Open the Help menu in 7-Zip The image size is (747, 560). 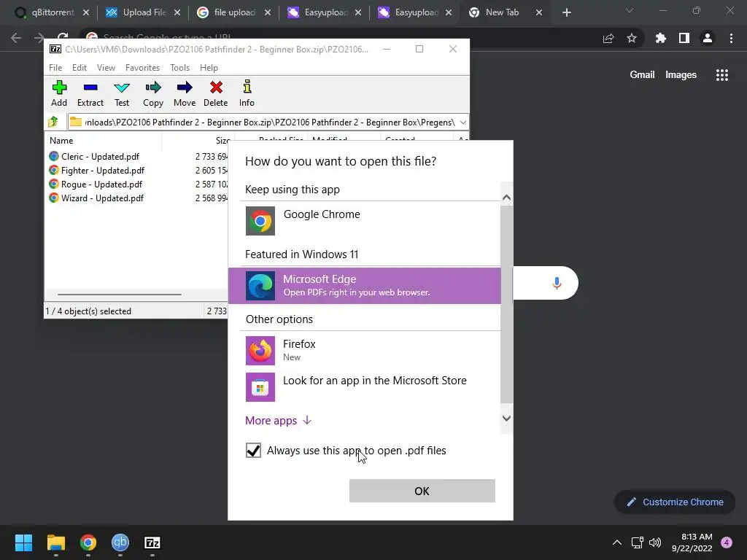(x=209, y=68)
